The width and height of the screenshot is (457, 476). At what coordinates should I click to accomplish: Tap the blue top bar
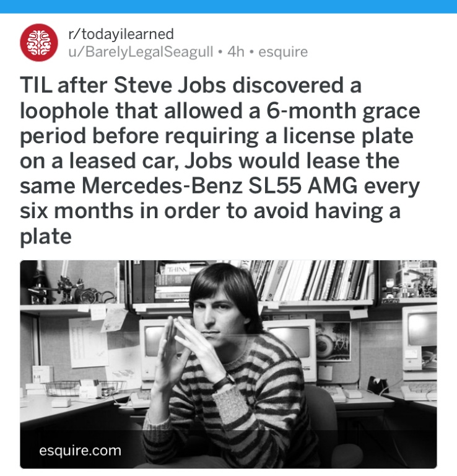tap(228, 6)
